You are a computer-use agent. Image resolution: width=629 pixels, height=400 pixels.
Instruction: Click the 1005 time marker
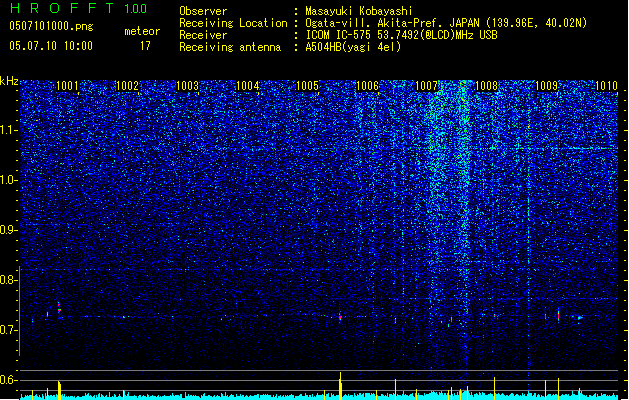click(307, 86)
